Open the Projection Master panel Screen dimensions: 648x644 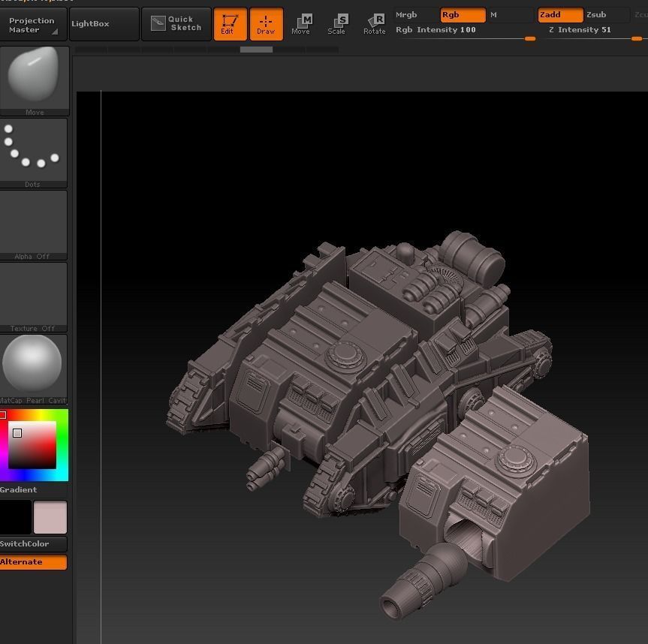(32, 24)
